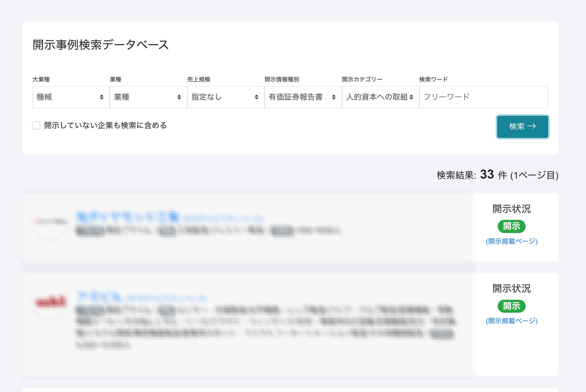
Task: Open the first result's blurred company name link
Action: 128,217
